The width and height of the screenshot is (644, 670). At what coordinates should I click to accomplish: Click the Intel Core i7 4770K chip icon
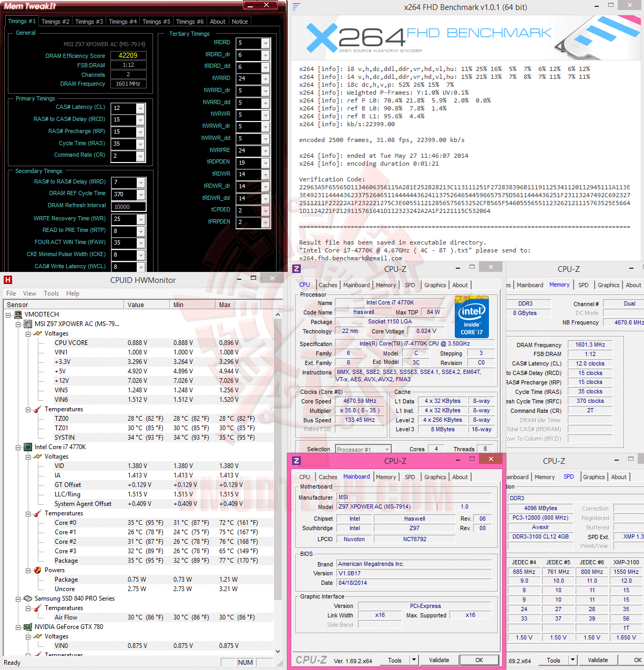pos(28,447)
